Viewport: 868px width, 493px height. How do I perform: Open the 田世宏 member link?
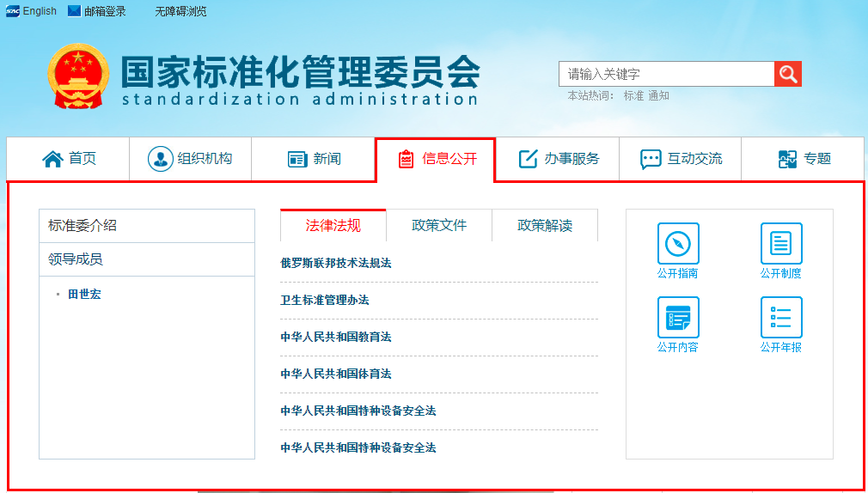[x=84, y=295]
